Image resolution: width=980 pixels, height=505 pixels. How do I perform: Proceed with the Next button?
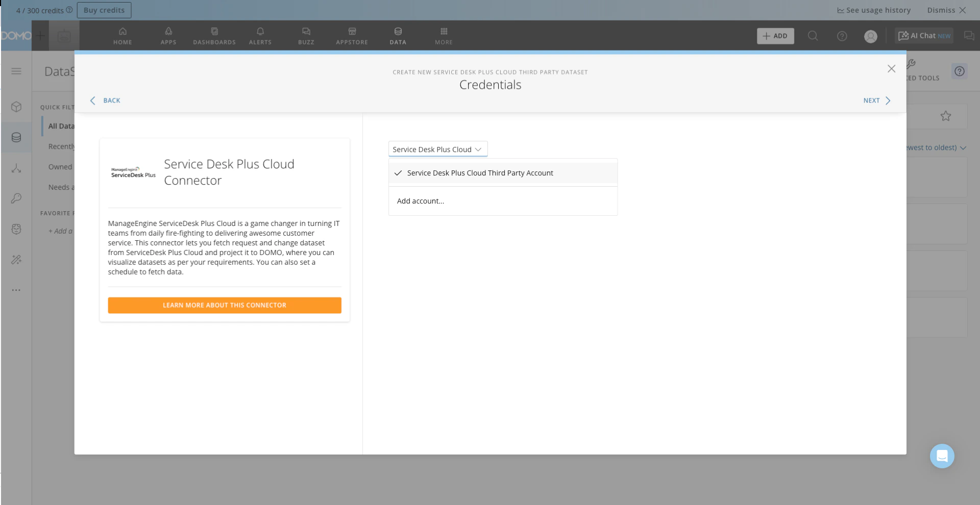877,100
